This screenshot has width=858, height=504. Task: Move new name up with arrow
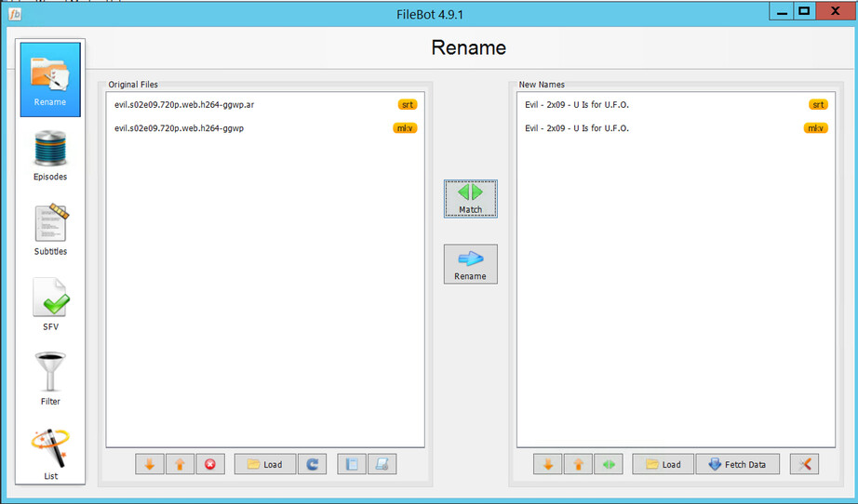point(579,465)
